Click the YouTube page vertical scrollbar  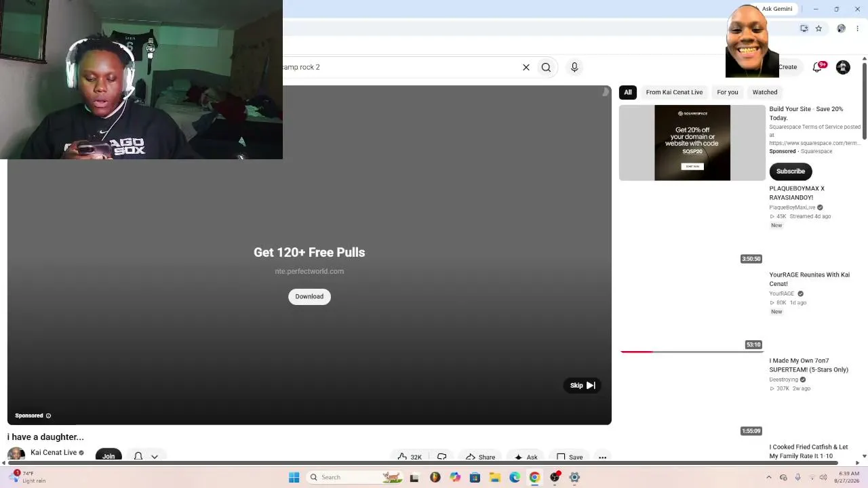tap(865, 102)
